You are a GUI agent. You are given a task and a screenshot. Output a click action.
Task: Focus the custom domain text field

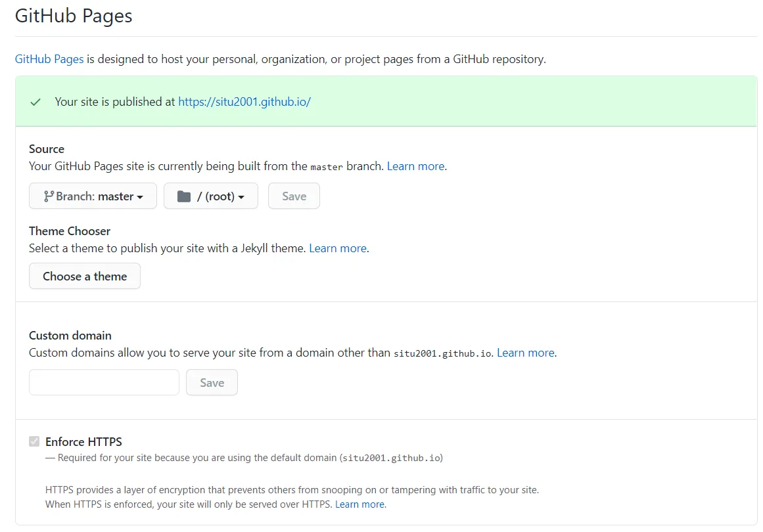(104, 382)
